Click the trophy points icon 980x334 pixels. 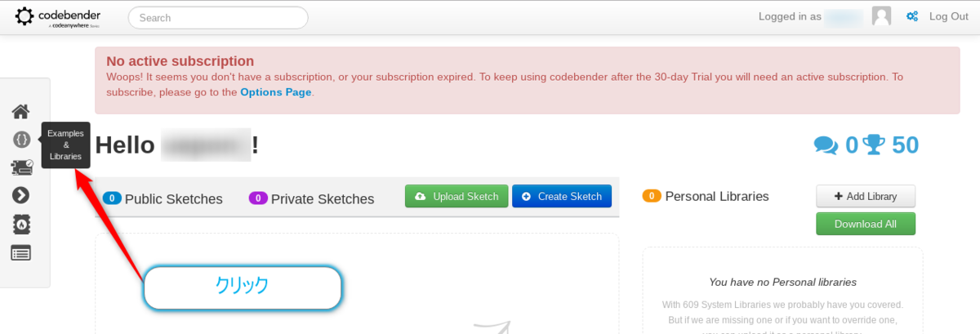[x=874, y=145]
